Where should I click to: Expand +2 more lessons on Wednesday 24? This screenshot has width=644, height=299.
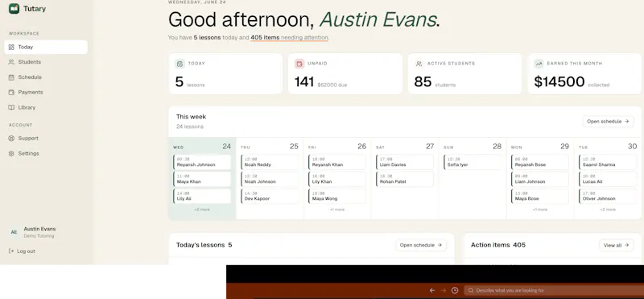(202, 210)
